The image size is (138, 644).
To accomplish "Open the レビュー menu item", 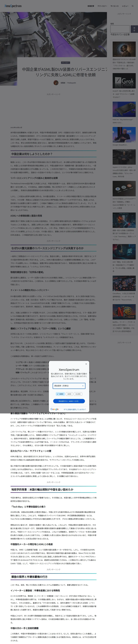I will click(x=125, y=6).
